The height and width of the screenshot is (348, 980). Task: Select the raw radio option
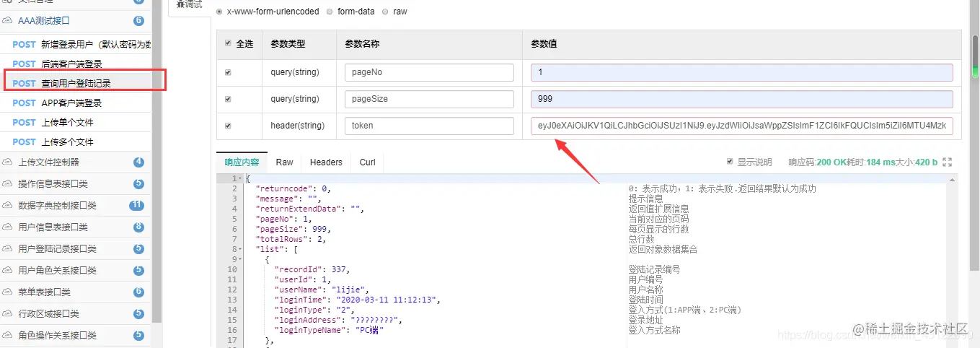(386, 12)
